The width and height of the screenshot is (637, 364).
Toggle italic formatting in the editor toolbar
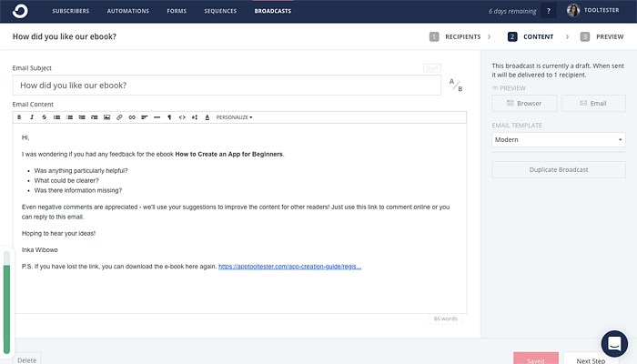32,117
